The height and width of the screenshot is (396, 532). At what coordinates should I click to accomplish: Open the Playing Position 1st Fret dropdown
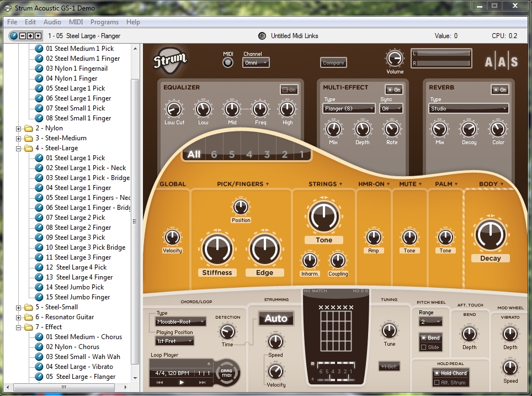pos(174,341)
